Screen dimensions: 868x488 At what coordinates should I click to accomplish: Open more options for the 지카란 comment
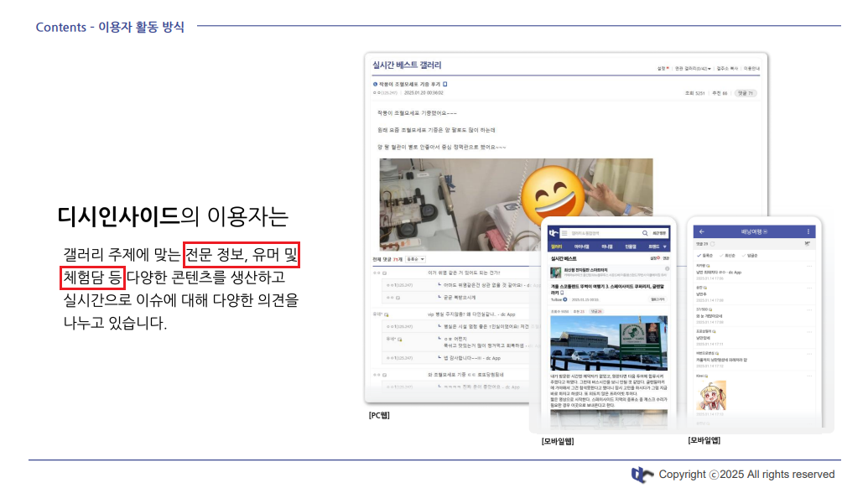pos(809,266)
